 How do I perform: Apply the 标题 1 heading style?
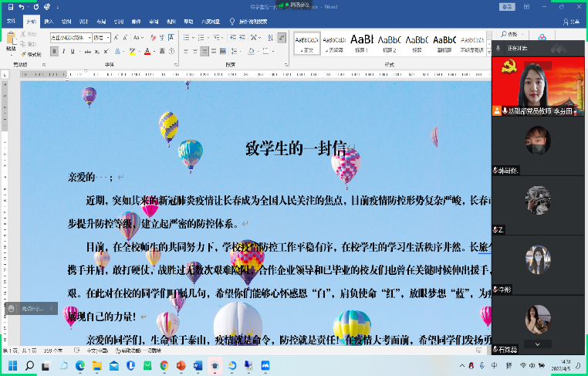click(362, 43)
